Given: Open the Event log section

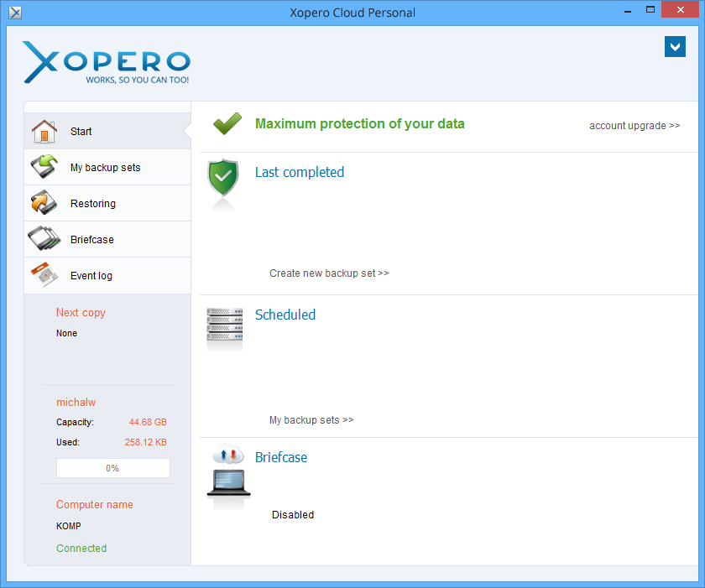Looking at the screenshot, I should 107,275.
